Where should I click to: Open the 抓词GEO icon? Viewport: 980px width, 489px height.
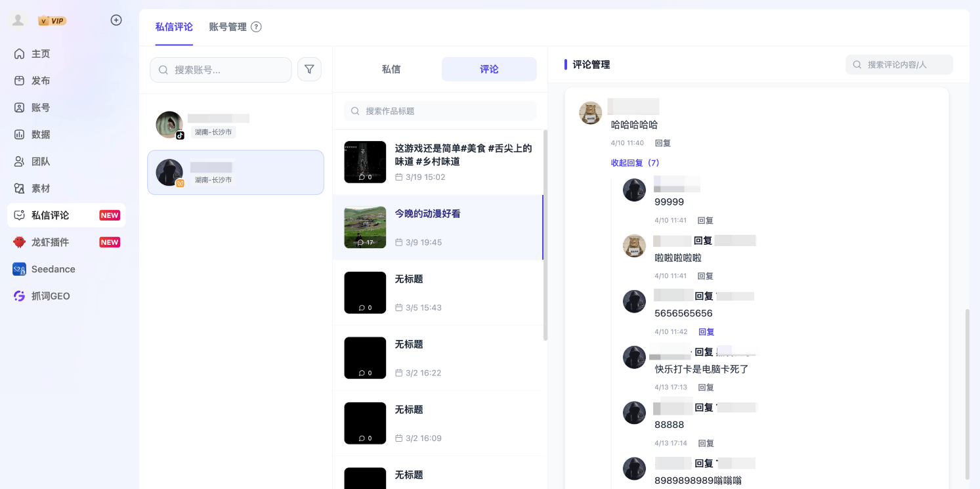click(x=20, y=296)
